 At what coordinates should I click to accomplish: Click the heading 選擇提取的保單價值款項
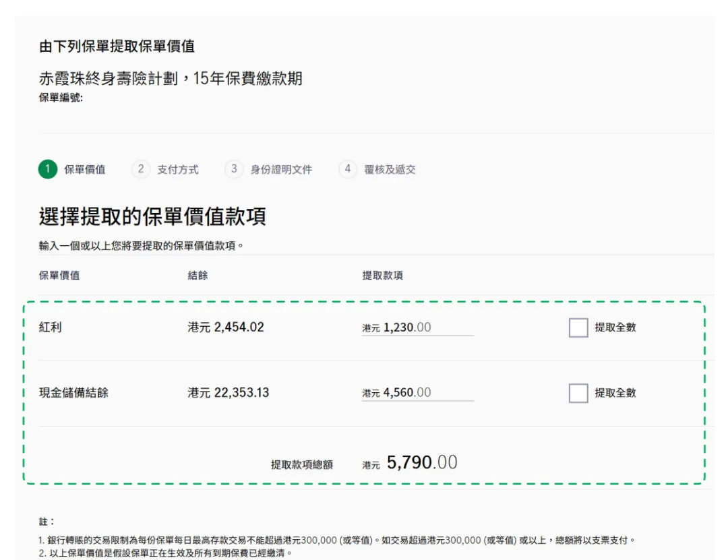(152, 216)
